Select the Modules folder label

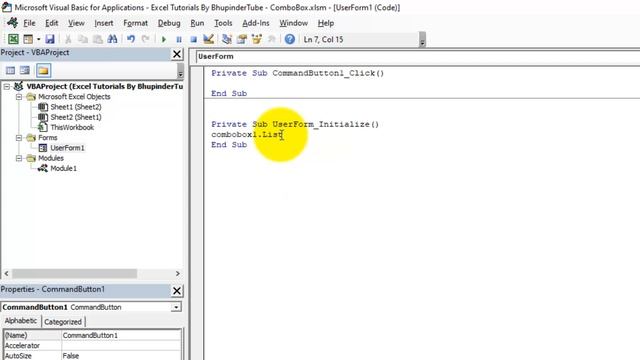point(51,158)
